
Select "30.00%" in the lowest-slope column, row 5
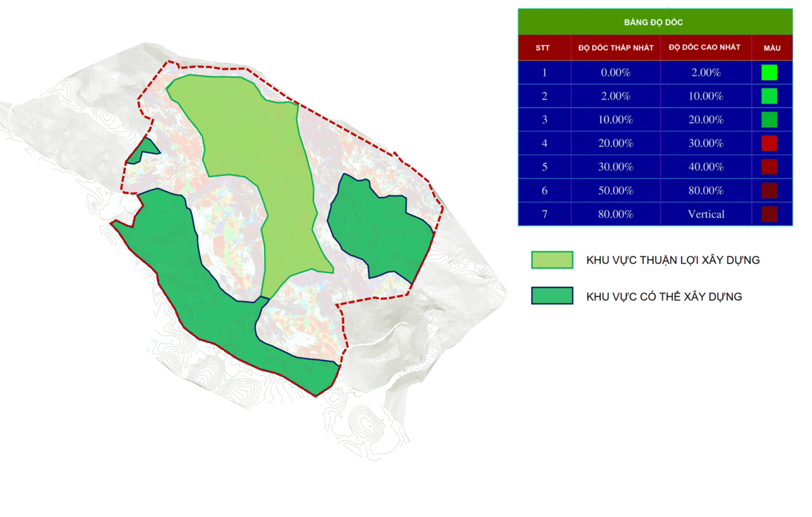pyautogui.click(x=615, y=167)
